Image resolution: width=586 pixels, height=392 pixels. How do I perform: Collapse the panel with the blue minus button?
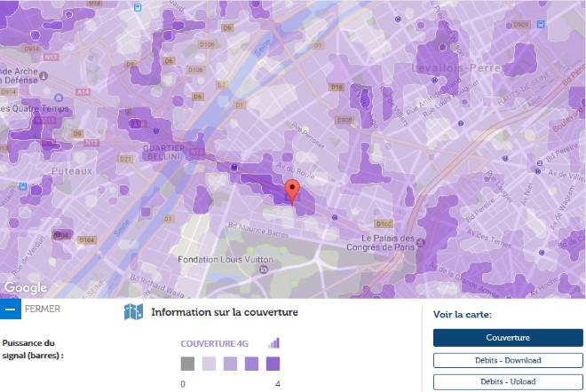[11, 310]
